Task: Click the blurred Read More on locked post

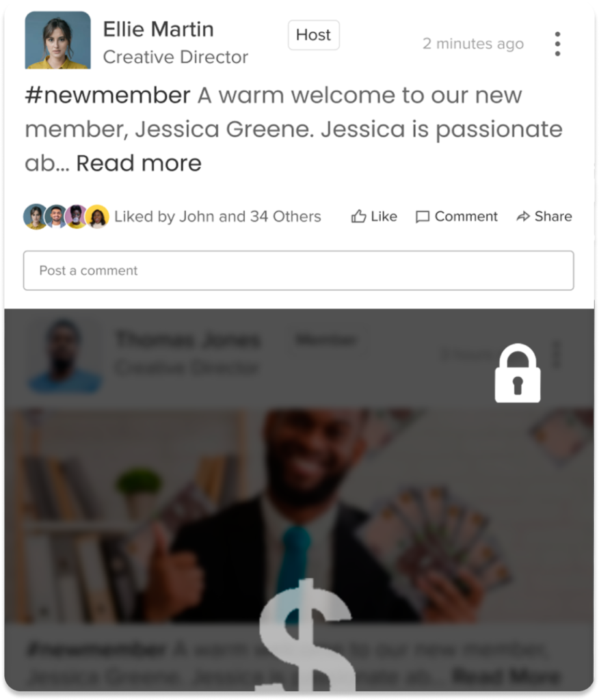Action: (505, 676)
